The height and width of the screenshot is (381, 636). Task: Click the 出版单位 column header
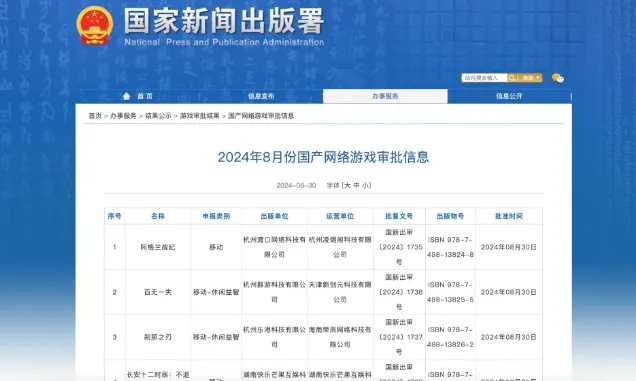(x=275, y=216)
